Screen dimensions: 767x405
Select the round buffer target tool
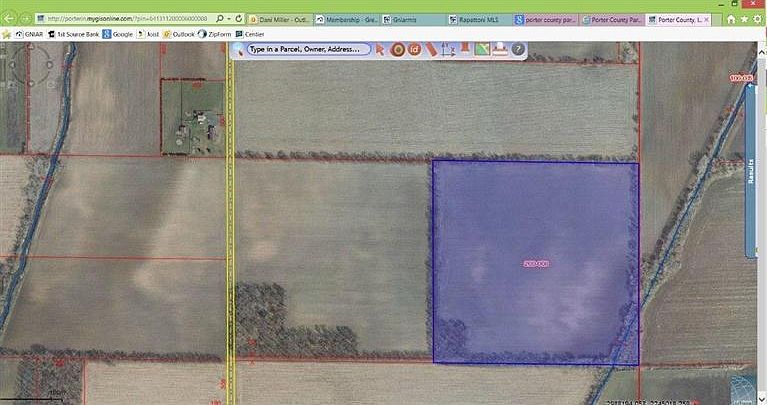pos(398,49)
